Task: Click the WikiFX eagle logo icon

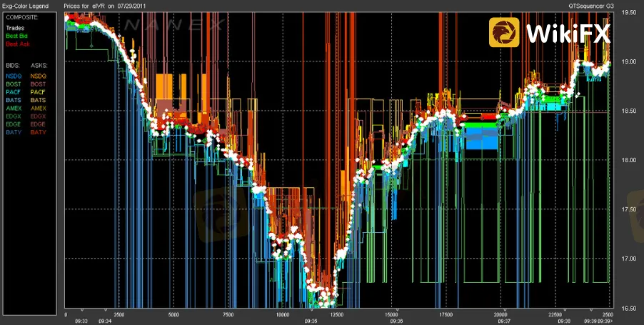Action: (x=505, y=32)
